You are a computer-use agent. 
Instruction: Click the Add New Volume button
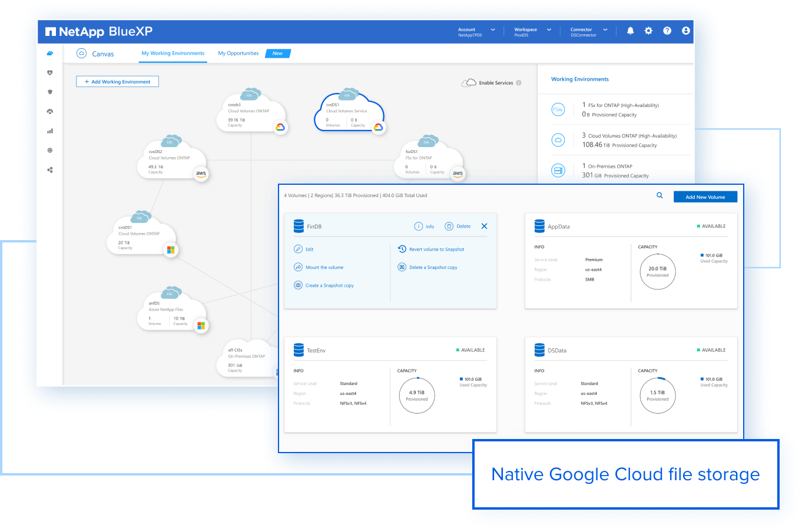coord(705,196)
